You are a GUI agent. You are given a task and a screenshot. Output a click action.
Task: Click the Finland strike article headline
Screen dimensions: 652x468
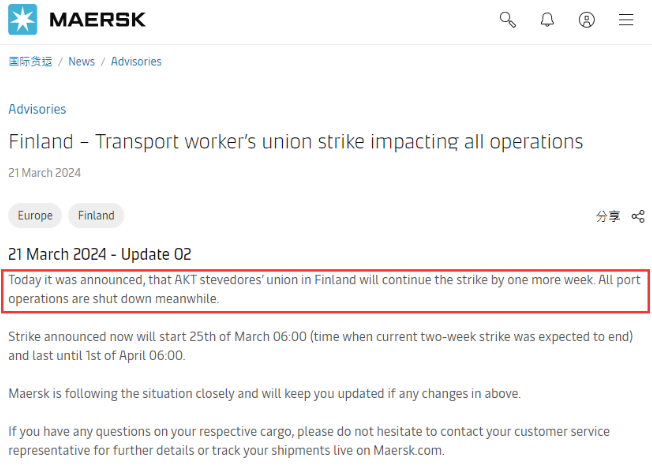tap(295, 142)
